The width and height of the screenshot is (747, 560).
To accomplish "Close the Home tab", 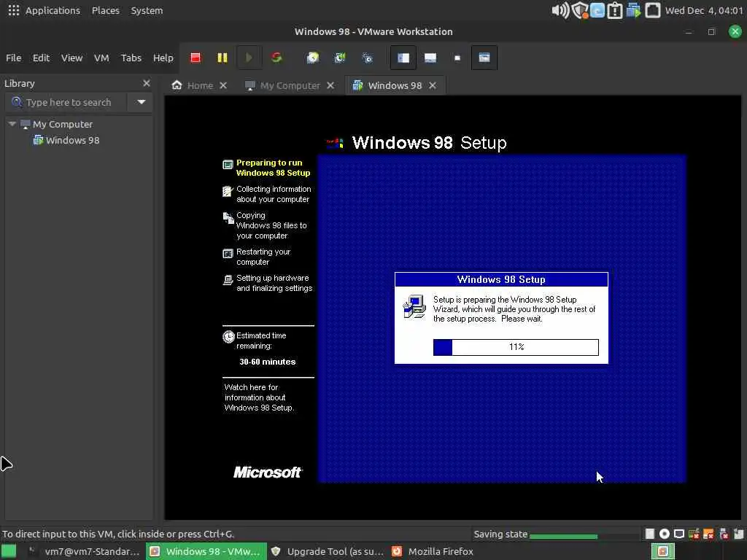I will coord(223,85).
